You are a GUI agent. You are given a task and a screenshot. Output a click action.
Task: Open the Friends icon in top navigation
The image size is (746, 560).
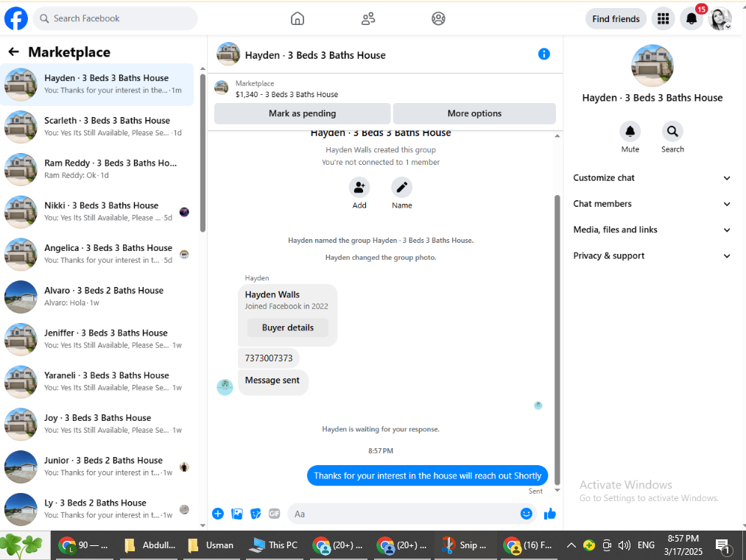pyautogui.click(x=367, y=18)
